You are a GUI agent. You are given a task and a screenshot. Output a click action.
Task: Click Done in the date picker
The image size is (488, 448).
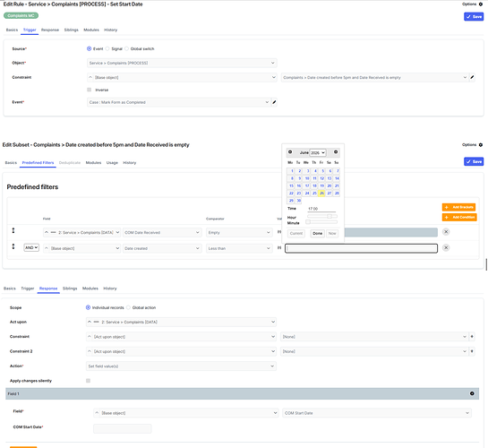tap(318, 234)
